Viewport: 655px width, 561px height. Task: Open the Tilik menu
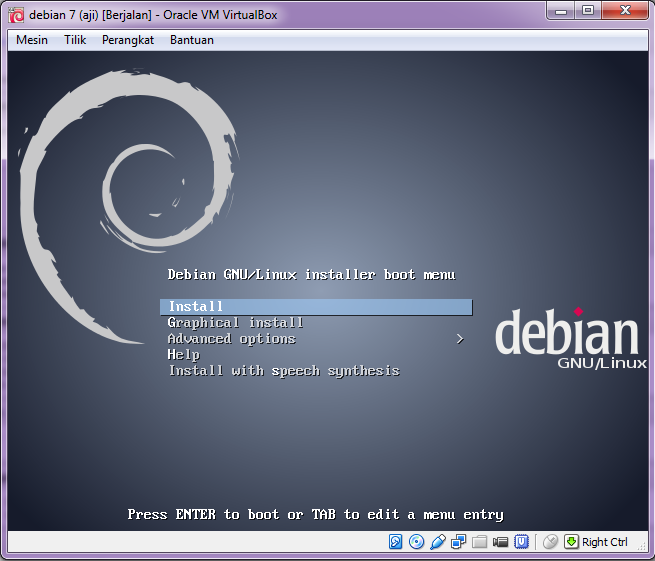[75, 40]
